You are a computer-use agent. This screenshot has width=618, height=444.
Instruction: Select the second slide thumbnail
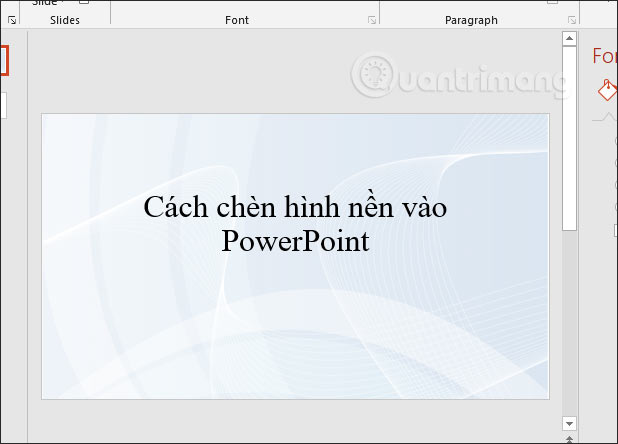tap(3, 105)
